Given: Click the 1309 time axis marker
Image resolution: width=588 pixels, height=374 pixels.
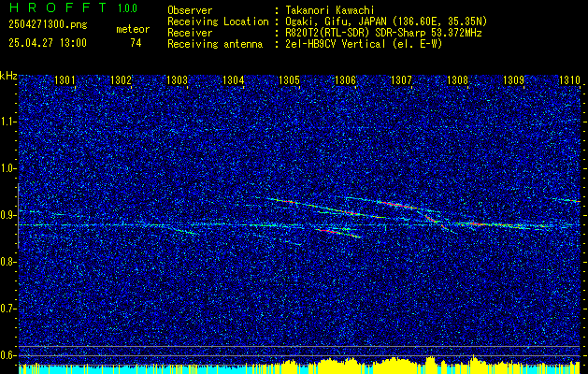Looking at the screenshot, I should click(x=514, y=79).
